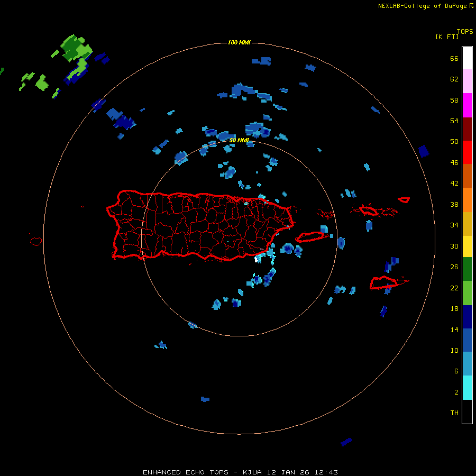Click the light green 22 kft legend swatch

pyautogui.click(x=467, y=293)
